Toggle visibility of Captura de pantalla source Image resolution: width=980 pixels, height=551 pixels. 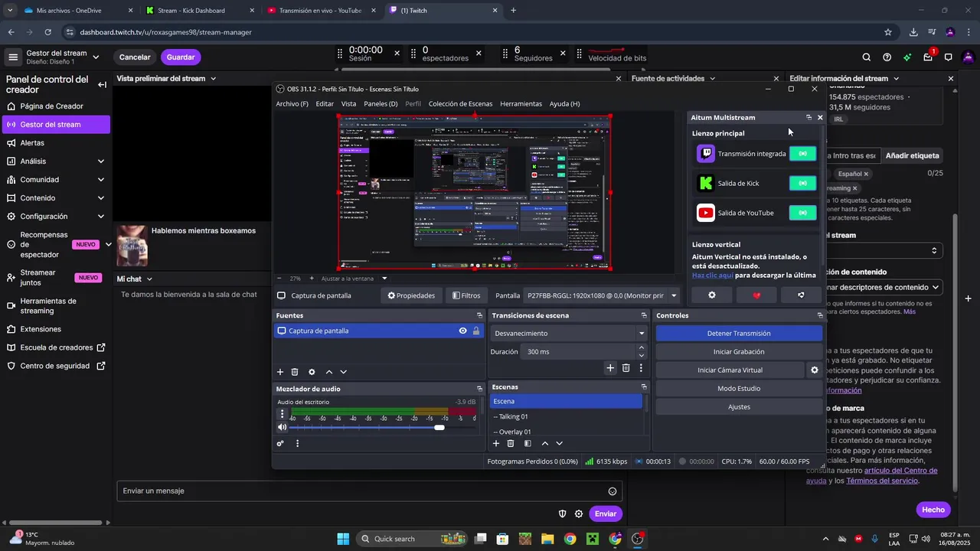[x=462, y=331]
